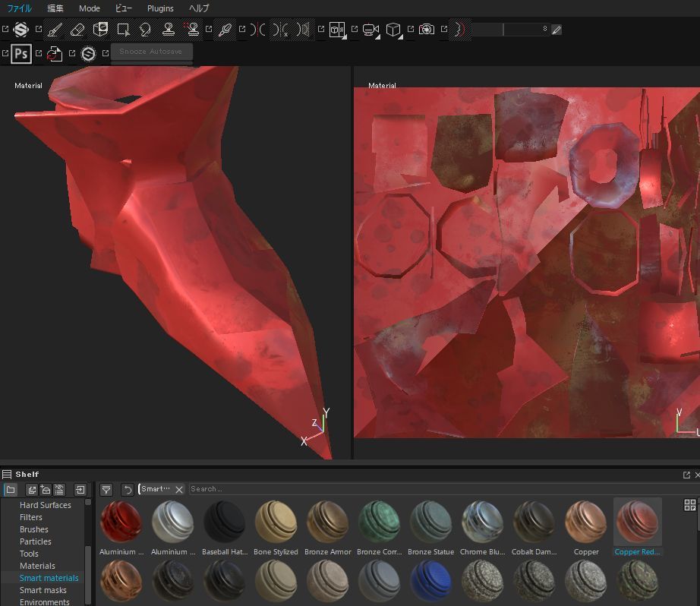The height and width of the screenshot is (606, 700).
Task: Toggle pen pressure for brush size
Action: pos(557,30)
